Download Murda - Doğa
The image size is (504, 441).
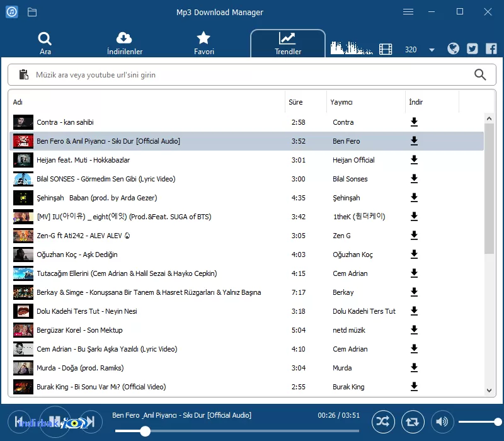(x=415, y=368)
